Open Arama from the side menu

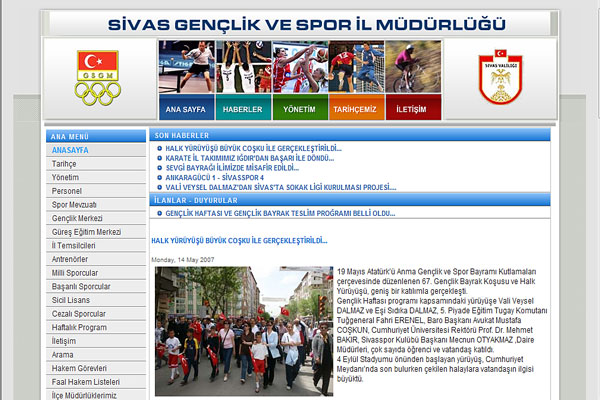tap(96, 355)
